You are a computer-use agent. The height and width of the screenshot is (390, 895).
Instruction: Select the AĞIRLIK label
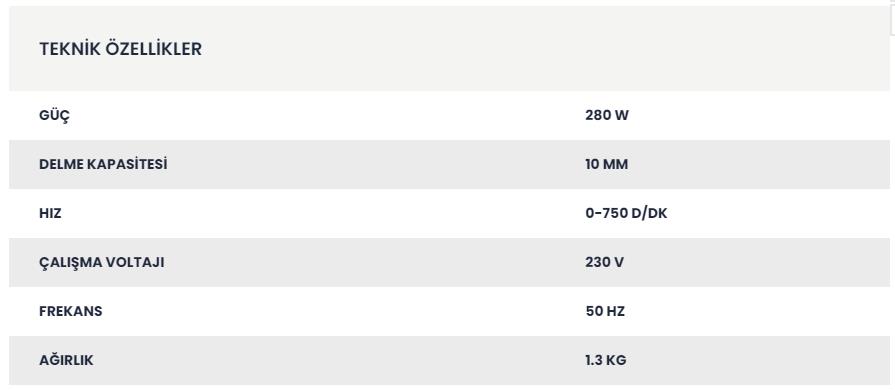66,360
